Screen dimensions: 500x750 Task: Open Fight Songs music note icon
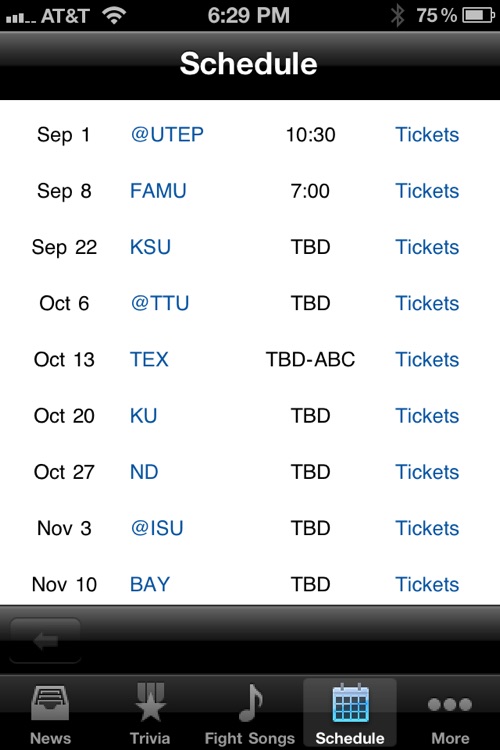pos(250,702)
